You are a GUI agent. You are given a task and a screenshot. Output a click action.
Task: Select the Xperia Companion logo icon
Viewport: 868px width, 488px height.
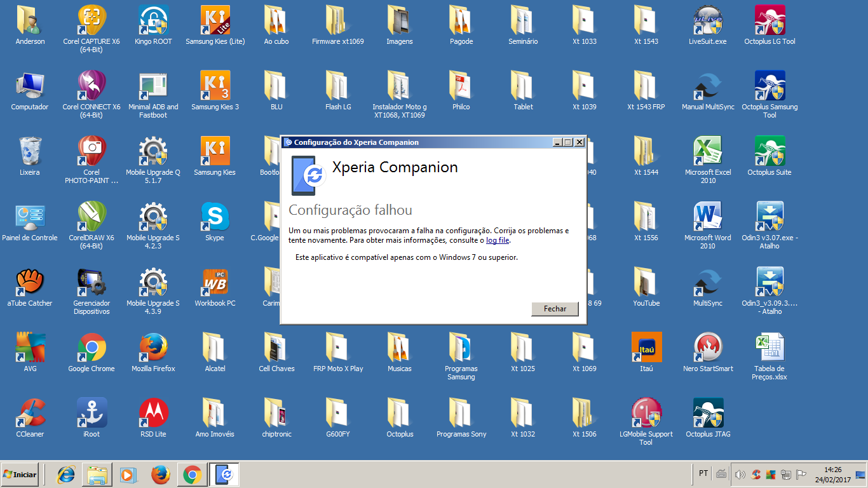coord(308,175)
